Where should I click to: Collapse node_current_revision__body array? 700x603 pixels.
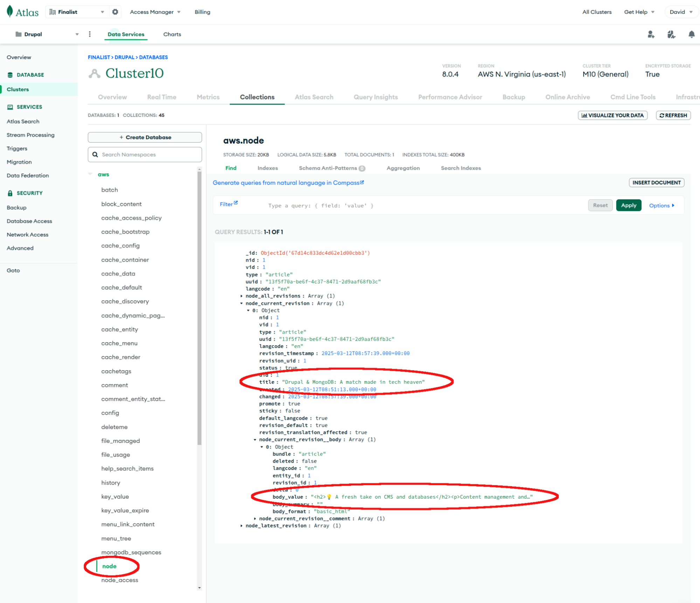coord(255,439)
